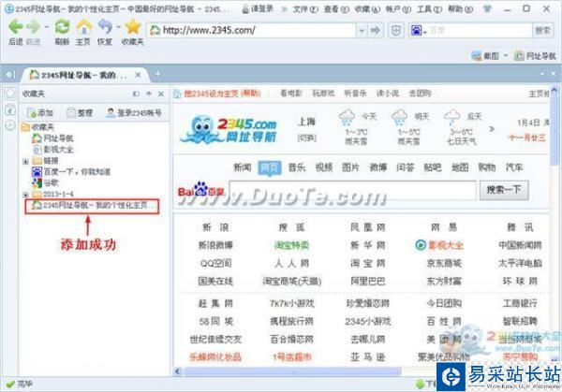
Task: Open the 查看 menu
Action: pos(336,9)
